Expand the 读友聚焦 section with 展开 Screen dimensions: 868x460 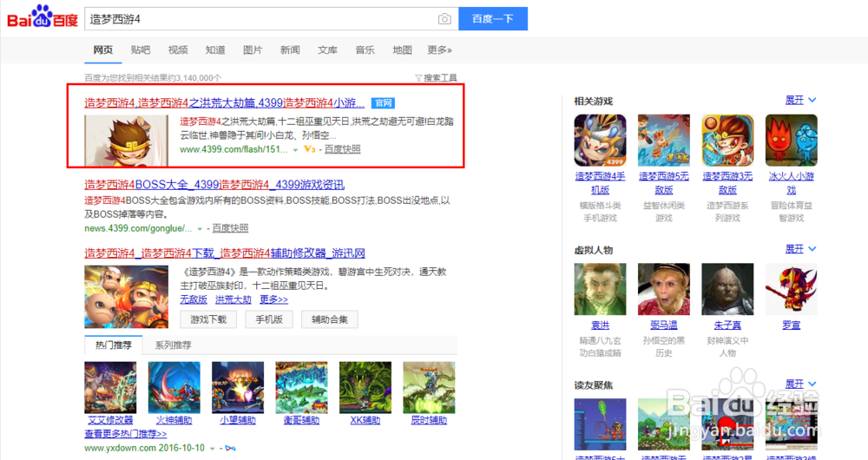pyautogui.click(x=800, y=384)
